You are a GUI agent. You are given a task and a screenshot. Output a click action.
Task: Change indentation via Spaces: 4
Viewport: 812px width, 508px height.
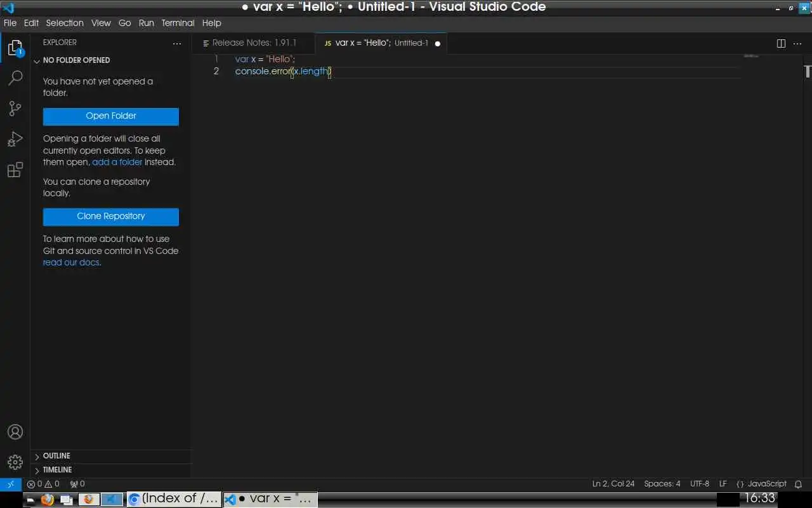pos(662,484)
